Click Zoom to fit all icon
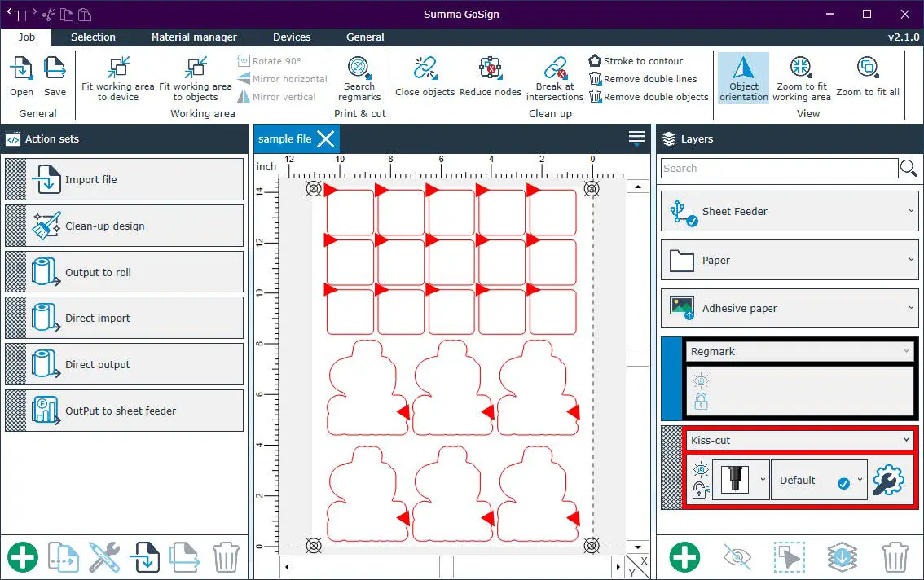The width and height of the screenshot is (924, 580). (x=867, y=68)
